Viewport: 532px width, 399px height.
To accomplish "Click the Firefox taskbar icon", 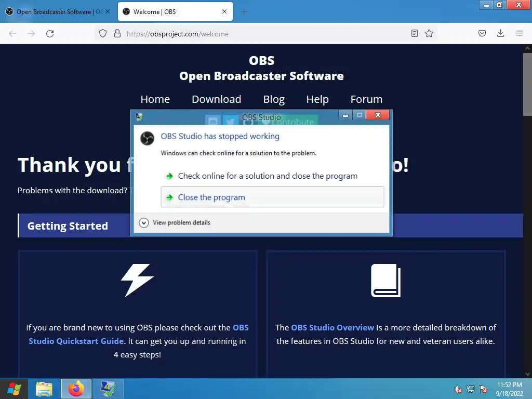I will coord(76,389).
